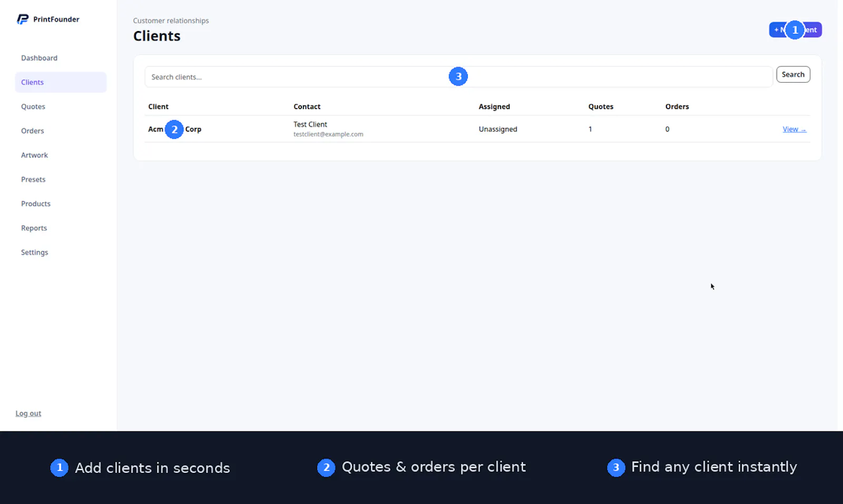Open the Dashboard page in sidebar
The height and width of the screenshot is (504, 843).
[39, 58]
